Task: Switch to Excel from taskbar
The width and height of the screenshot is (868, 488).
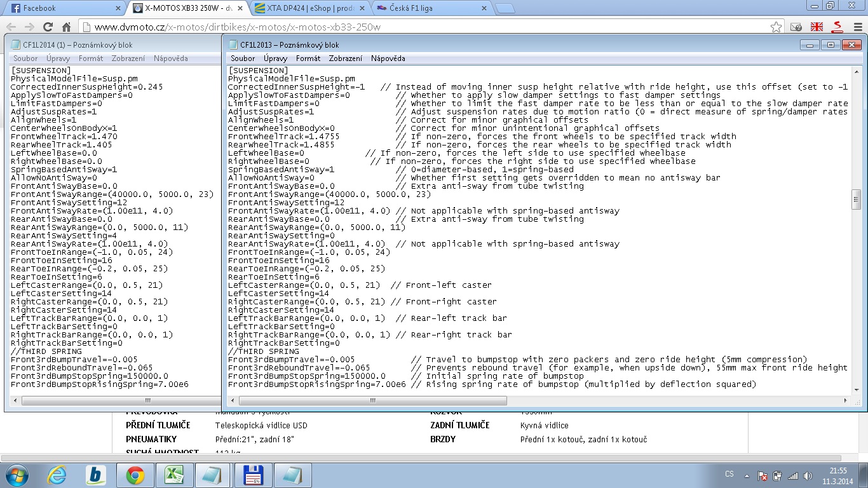Action: [x=173, y=475]
